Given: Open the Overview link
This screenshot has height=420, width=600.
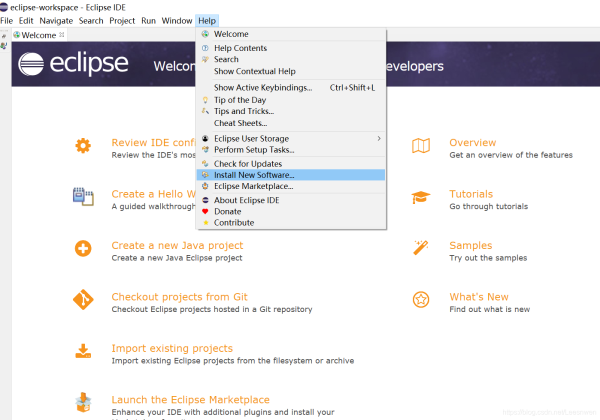Looking at the screenshot, I should pos(473,143).
